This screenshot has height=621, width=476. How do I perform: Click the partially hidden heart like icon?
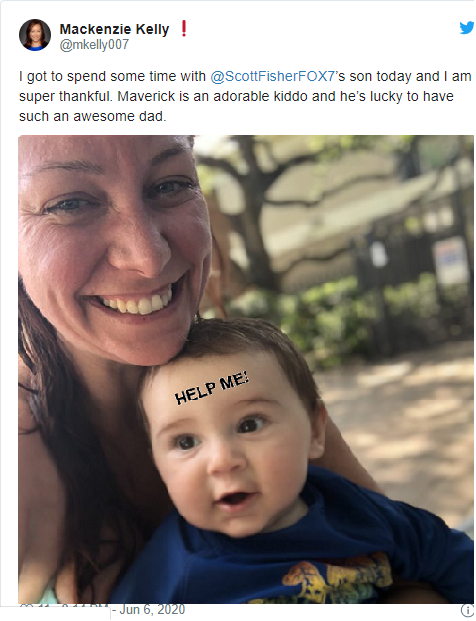[x=24, y=607]
